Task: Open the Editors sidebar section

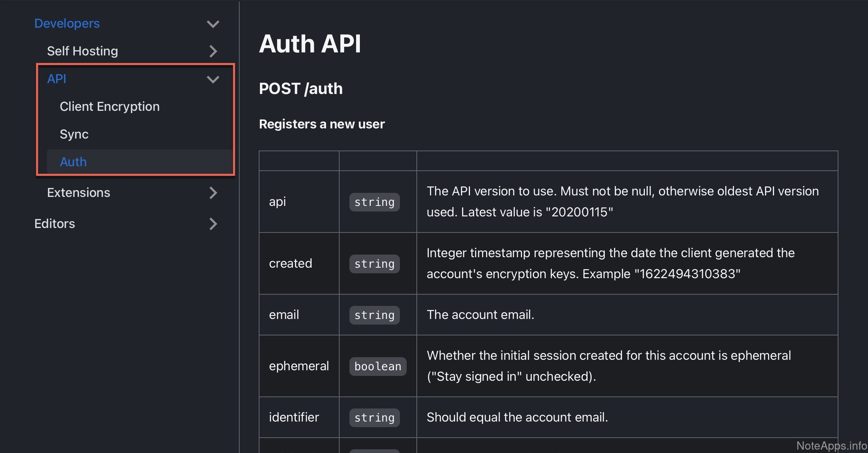Action: (55, 224)
